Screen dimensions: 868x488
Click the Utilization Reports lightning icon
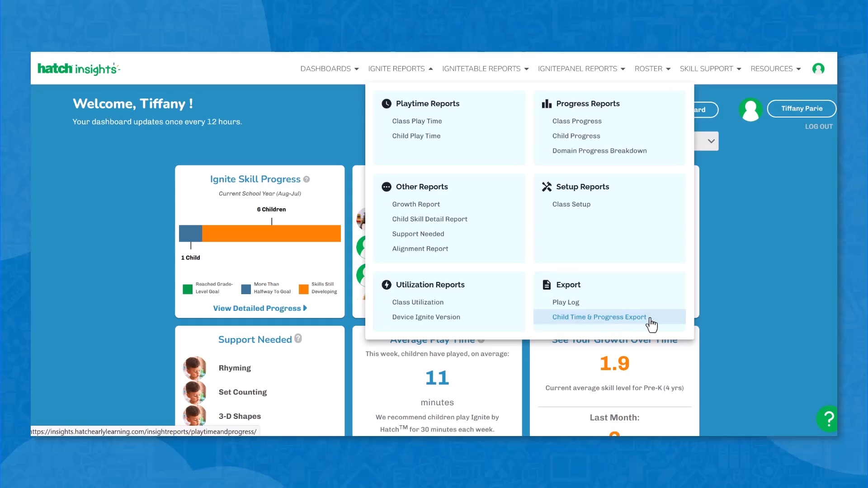pyautogui.click(x=387, y=285)
